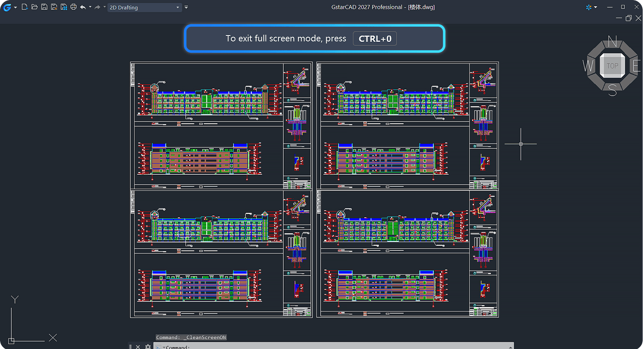The image size is (644, 349).
Task: Click the UCS origin icon square
Action: (11, 341)
